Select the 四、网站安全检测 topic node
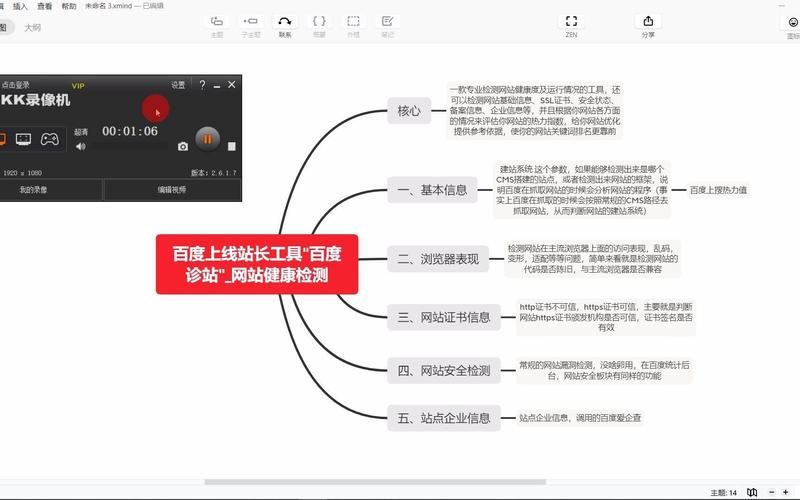The height and width of the screenshot is (500, 800). point(444,370)
